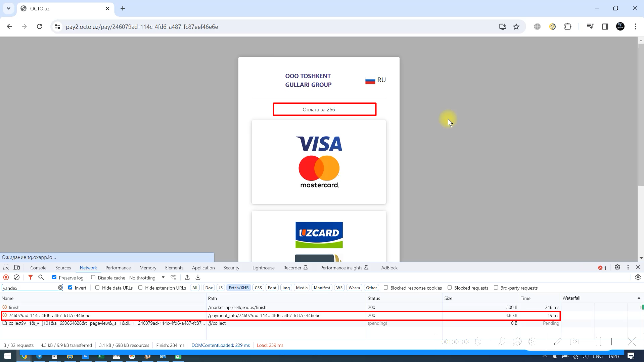Reload the page with the refresh icon

39,27
